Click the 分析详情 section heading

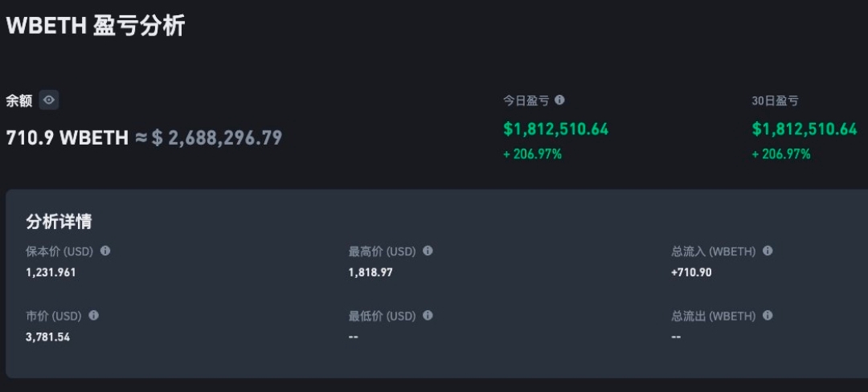(x=59, y=222)
